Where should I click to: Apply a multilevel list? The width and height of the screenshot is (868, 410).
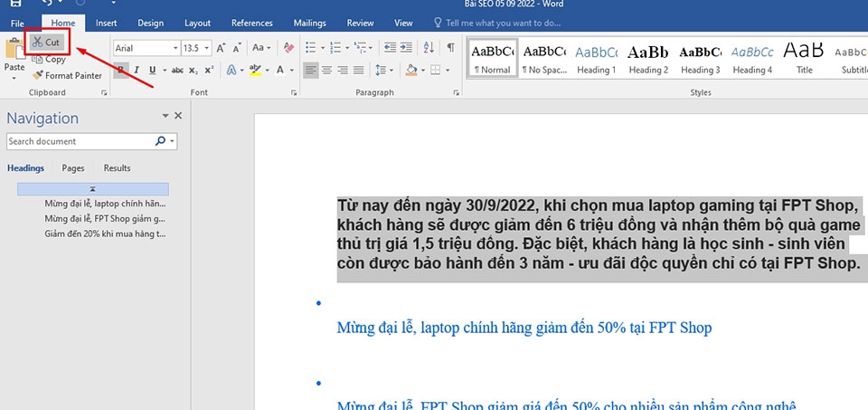point(359,48)
